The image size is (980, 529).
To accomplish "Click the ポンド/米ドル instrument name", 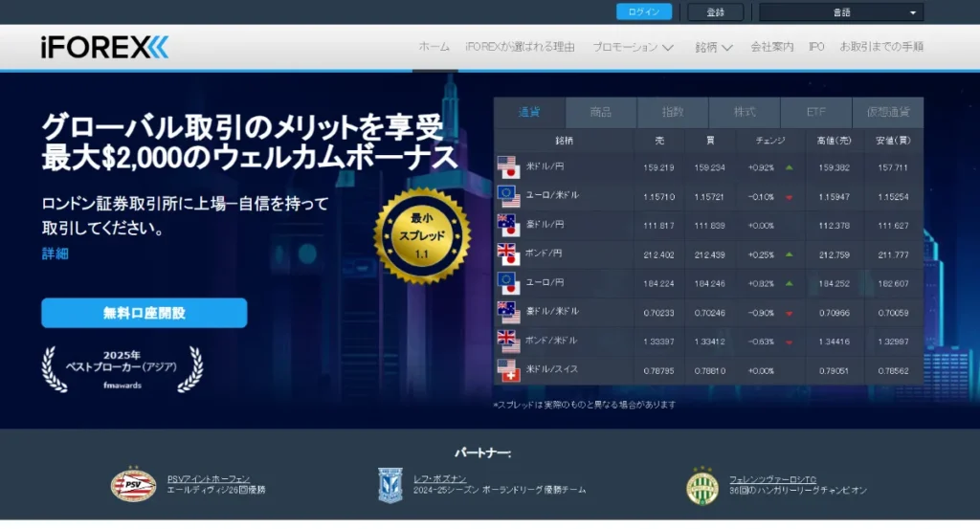I will [x=551, y=341].
